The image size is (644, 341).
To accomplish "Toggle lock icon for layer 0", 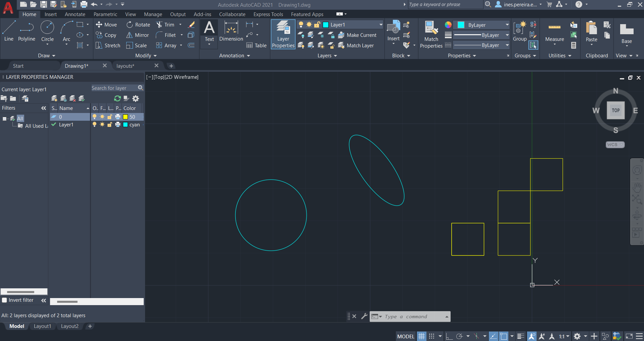I will pyautogui.click(x=109, y=117).
